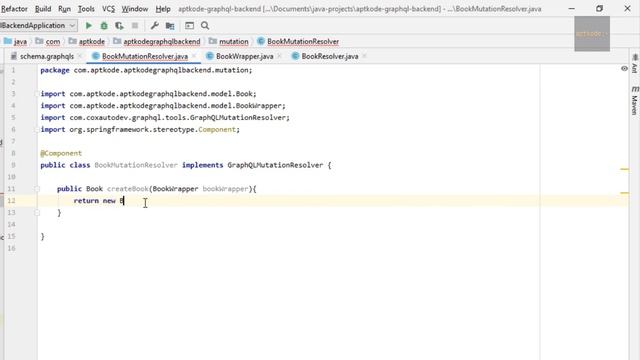Click the upper yellow warning stripe marker

[624, 169]
